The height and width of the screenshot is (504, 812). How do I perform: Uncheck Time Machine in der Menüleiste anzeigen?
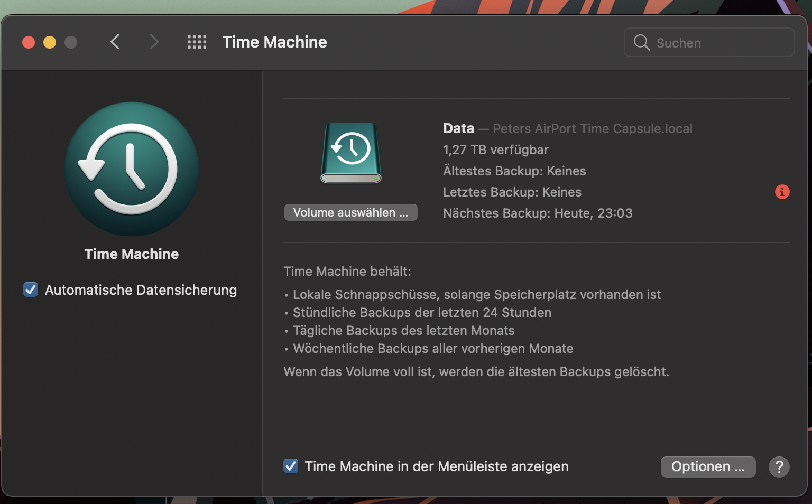[291, 466]
